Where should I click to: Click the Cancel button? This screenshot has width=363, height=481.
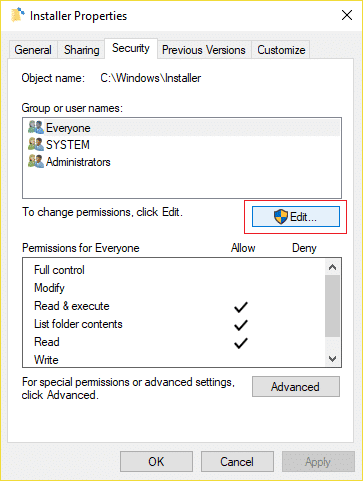point(237,462)
